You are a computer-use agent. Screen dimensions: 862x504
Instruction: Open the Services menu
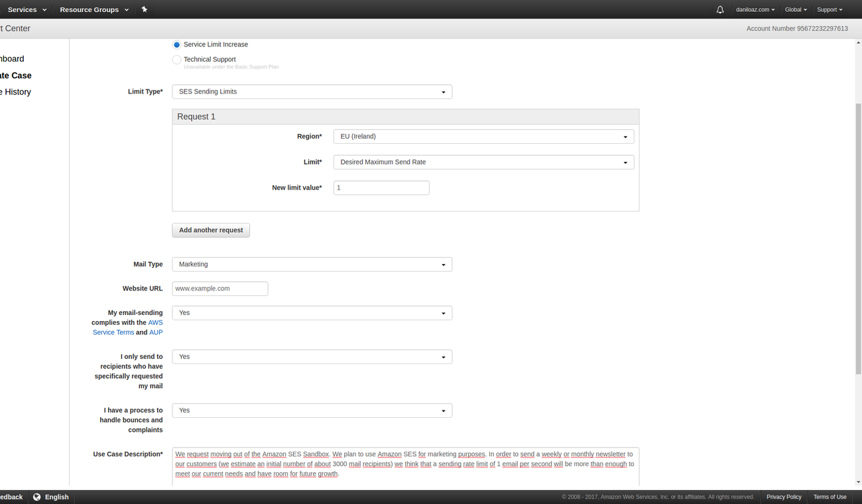pyautogui.click(x=22, y=9)
